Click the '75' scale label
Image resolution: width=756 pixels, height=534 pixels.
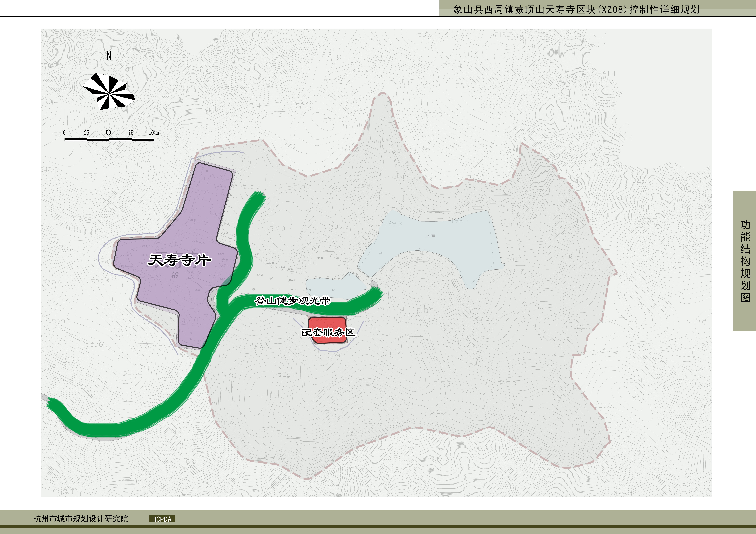click(x=131, y=133)
